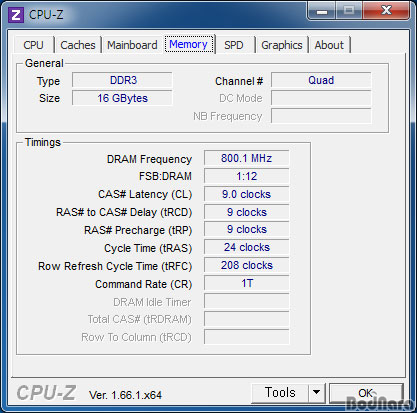Image resolution: width=417 pixels, height=413 pixels.
Task: Confirm with the OK button
Action: [366, 393]
